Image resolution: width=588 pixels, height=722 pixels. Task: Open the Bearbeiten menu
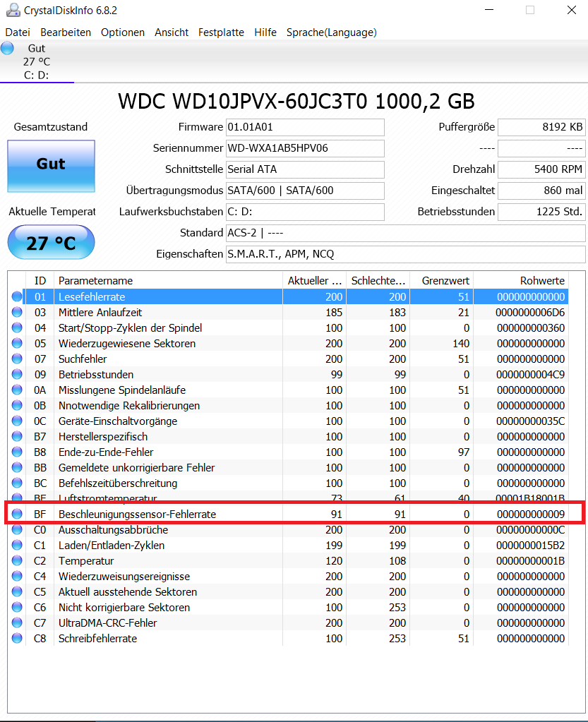point(66,32)
